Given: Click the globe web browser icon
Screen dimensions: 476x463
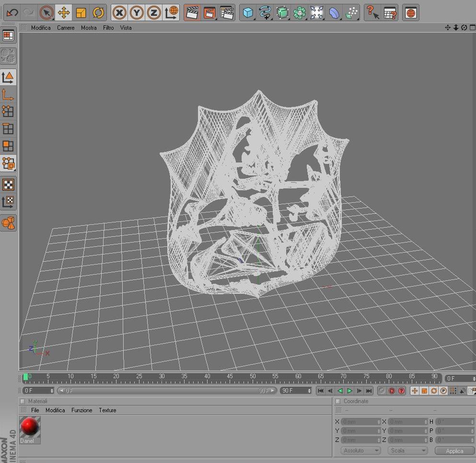Looking at the screenshot, I should click(411, 13).
